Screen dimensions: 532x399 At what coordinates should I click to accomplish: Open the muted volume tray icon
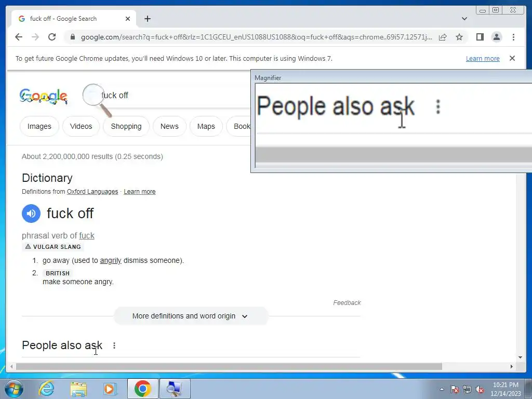(480, 389)
